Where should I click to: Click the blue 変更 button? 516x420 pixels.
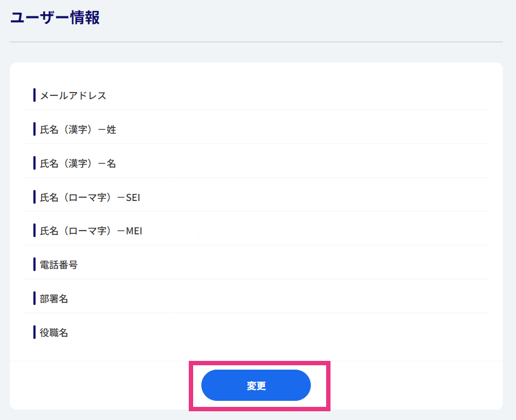(x=256, y=385)
